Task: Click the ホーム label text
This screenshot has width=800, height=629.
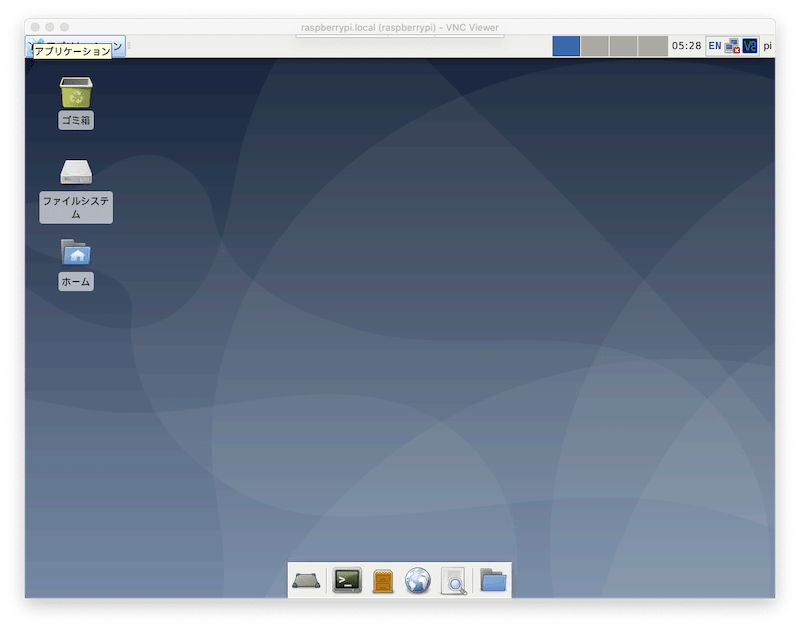Action: point(76,282)
